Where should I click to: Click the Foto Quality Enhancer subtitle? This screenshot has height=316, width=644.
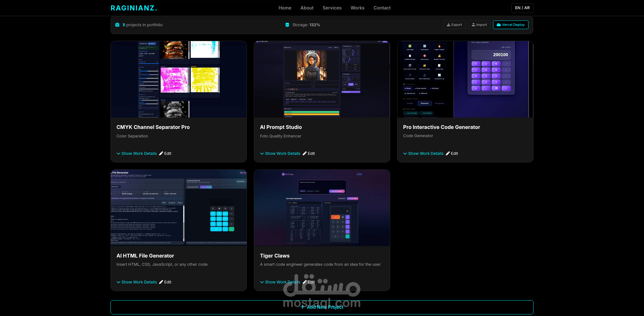(281, 136)
